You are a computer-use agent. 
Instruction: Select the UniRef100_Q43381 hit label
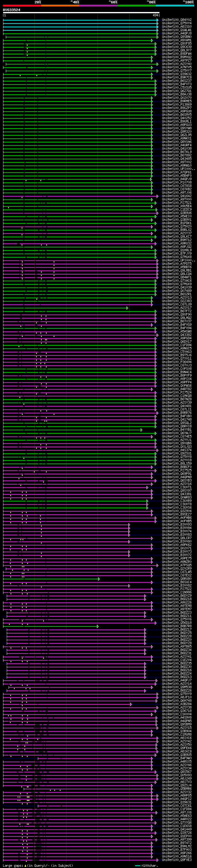(177, 494)
